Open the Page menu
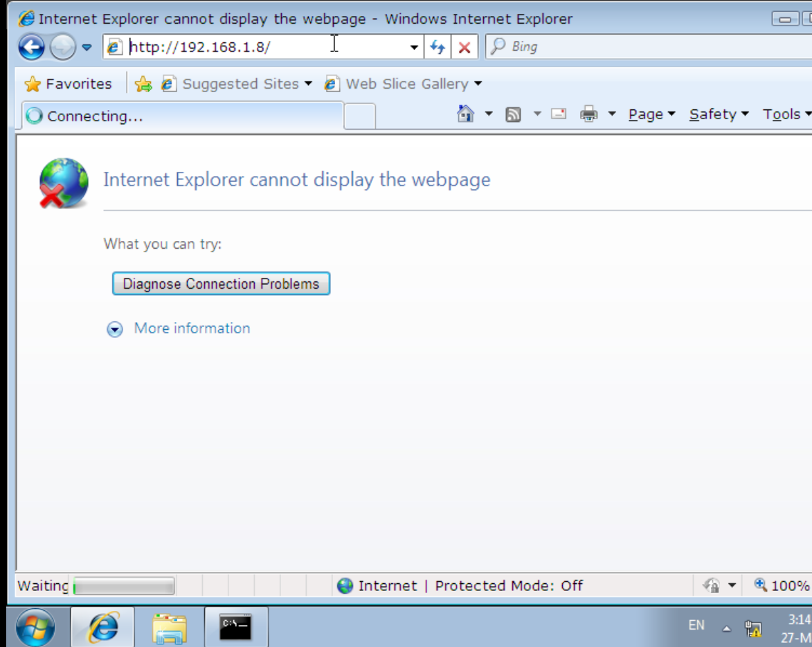 click(x=651, y=114)
